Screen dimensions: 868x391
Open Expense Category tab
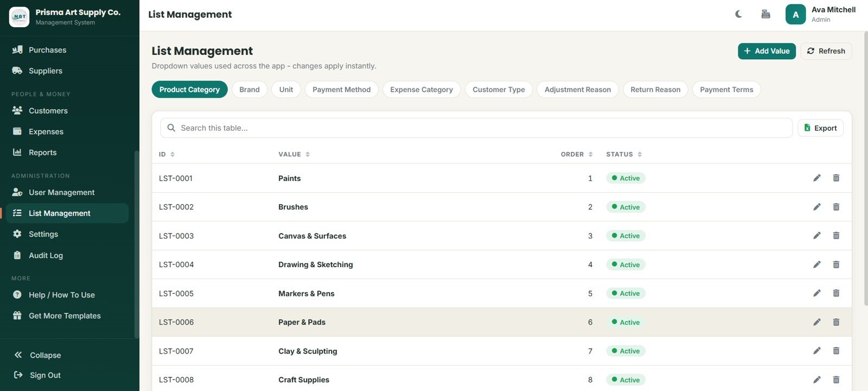click(422, 90)
